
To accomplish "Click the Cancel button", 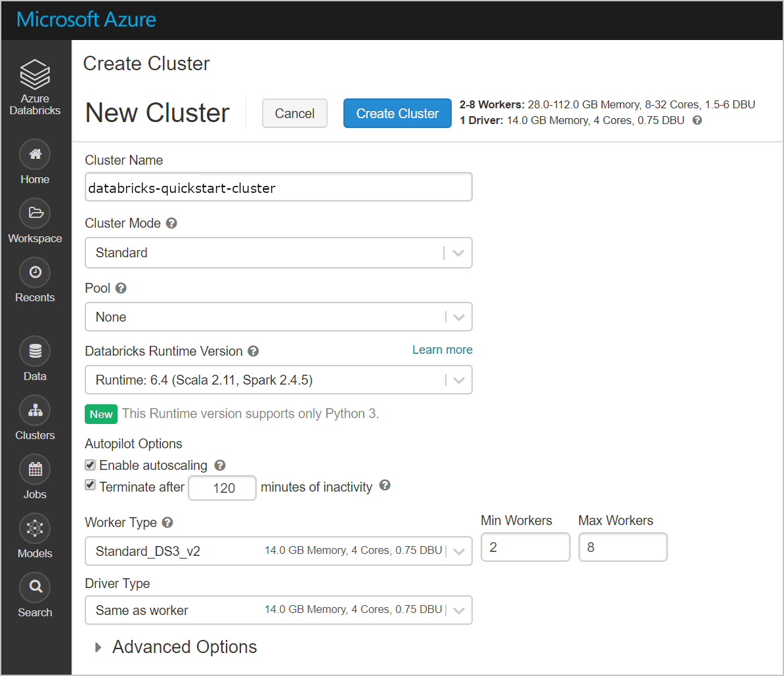I will tap(295, 114).
